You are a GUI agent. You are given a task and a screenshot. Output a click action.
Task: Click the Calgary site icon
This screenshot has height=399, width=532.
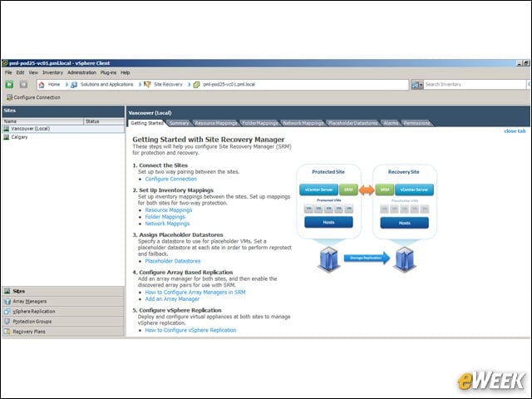click(x=6, y=137)
